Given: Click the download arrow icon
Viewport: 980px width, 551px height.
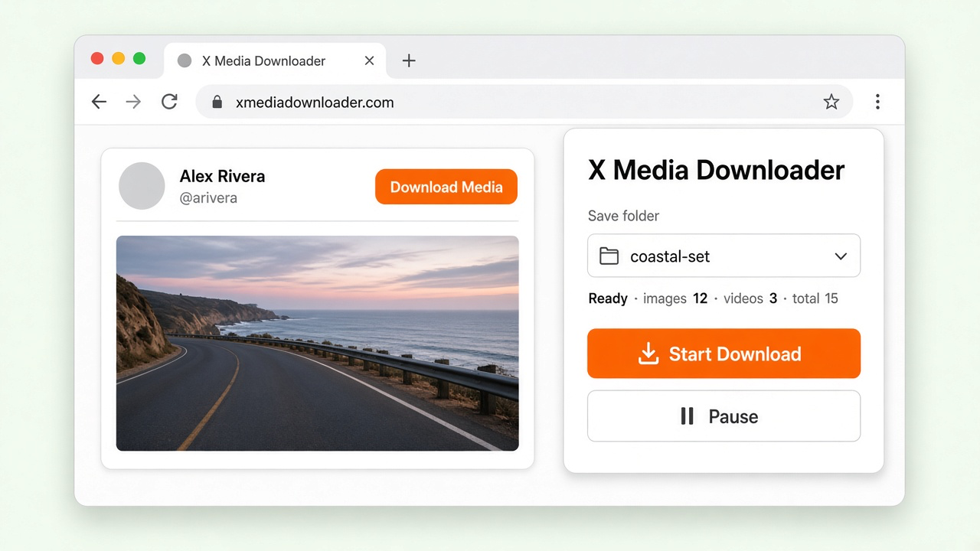Looking at the screenshot, I should [648, 354].
